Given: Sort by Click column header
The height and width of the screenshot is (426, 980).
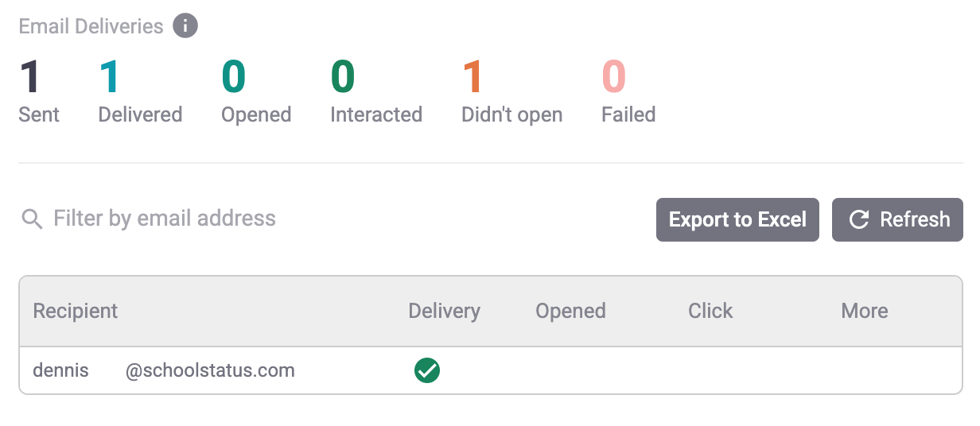Looking at the screenshot, I should [x=710, y=311].
